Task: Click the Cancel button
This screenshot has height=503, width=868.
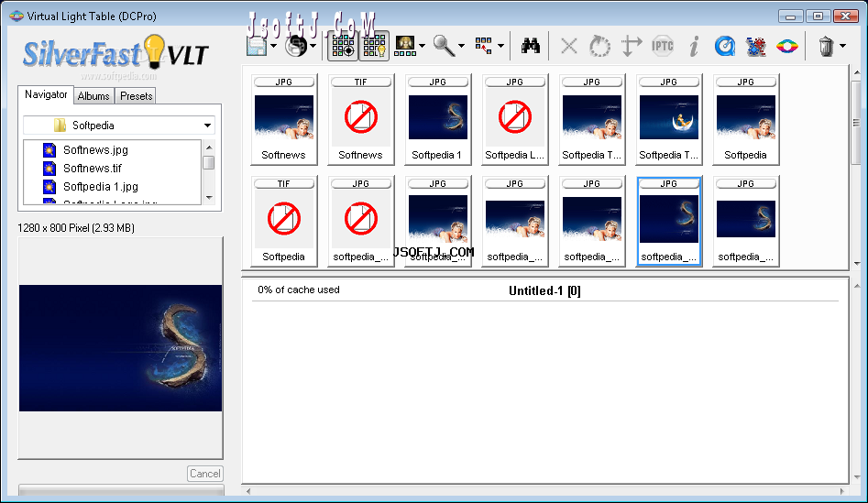Action: coord(204,474)
